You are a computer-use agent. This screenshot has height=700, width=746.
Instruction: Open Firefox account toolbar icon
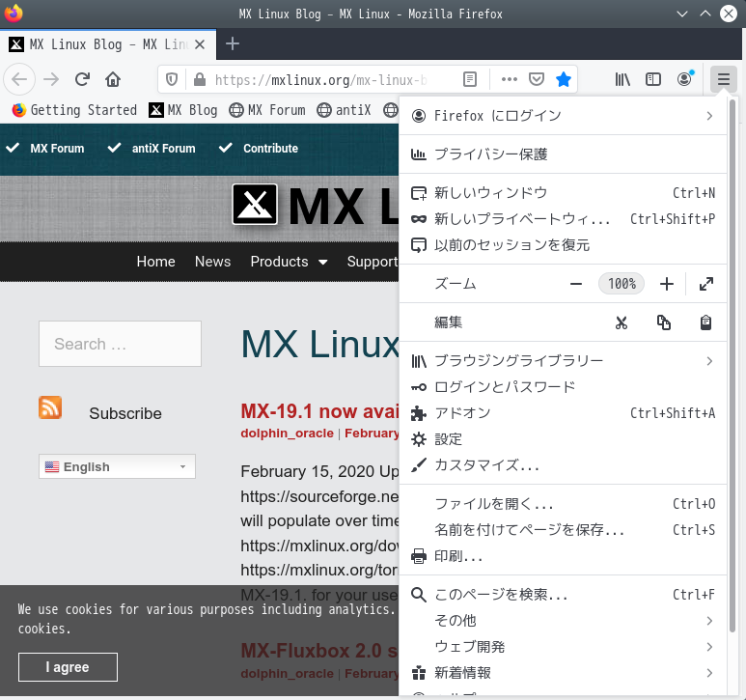(x=684, y=79)
